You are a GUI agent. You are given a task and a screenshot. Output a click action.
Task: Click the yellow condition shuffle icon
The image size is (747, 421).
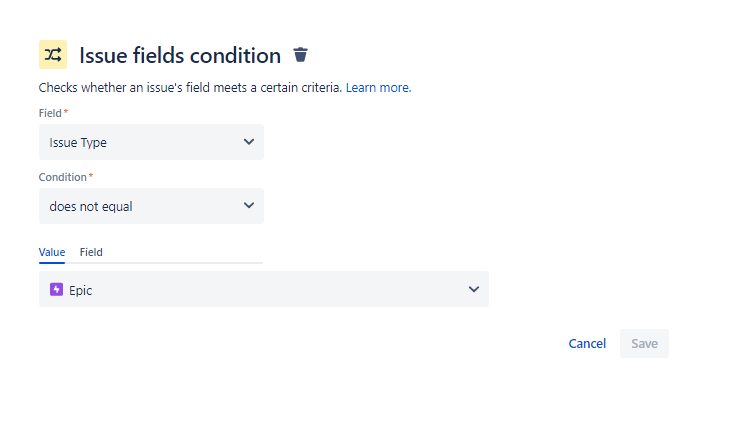pyautogui.click(x=53, y=55)
